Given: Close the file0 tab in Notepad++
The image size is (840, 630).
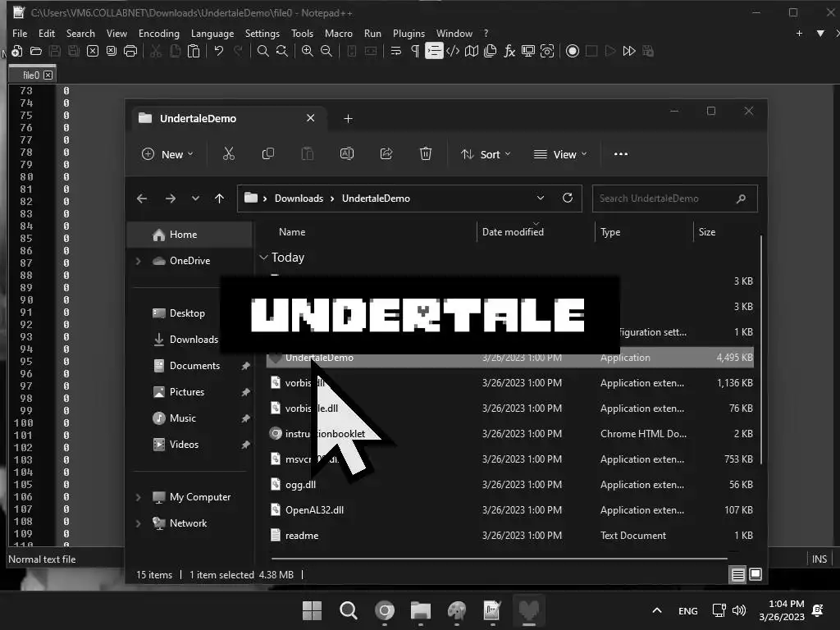Looking at the screenshot, I should 48,75.
